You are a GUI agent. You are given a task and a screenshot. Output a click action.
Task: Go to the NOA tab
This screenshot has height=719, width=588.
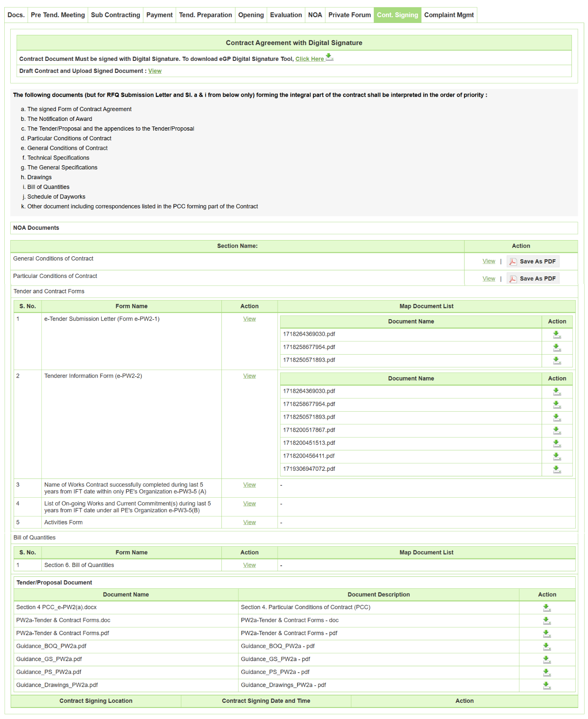[315, 15]
